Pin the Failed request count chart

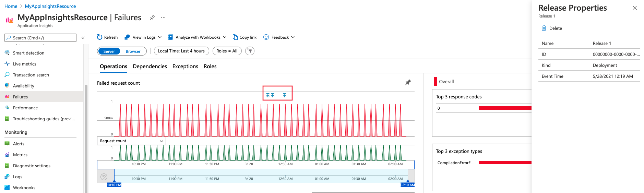click(x=408, y=82)
